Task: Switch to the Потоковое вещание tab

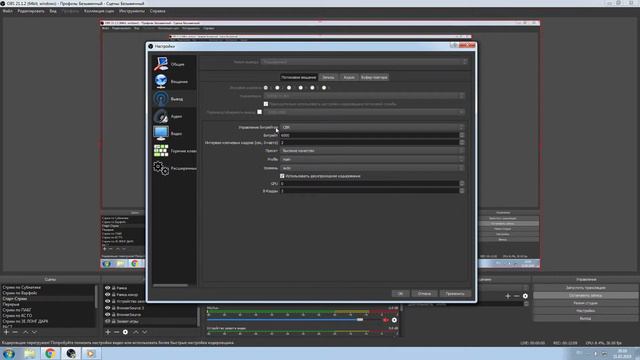Action: [x=299, y=77]
